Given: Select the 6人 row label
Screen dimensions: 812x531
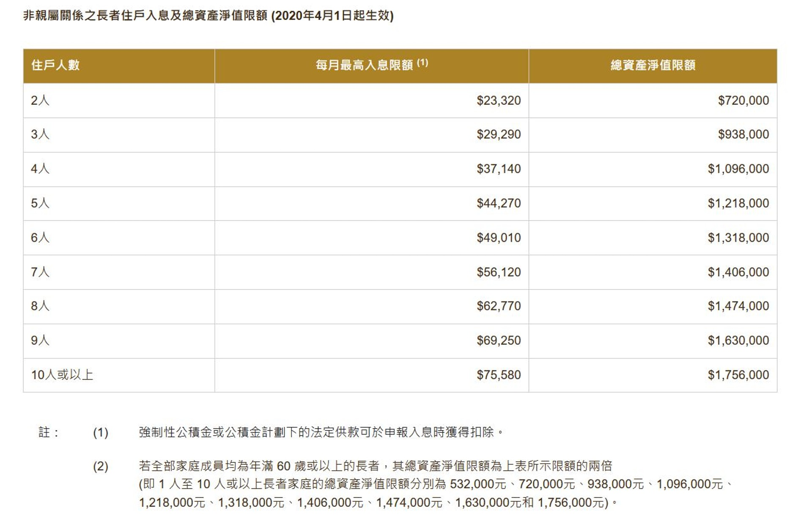Looking at the screenshot, I should (40, 238).
